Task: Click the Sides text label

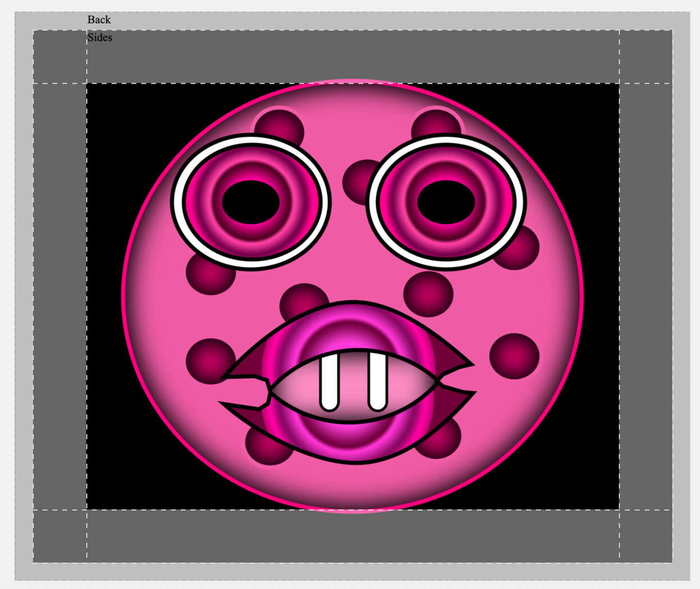Action: [x=100, y=38]
